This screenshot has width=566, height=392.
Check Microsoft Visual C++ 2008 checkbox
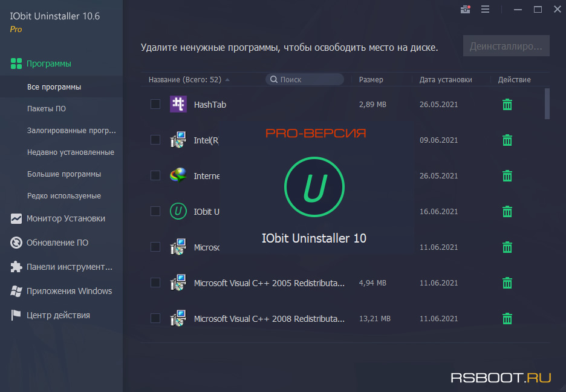point(155,318)
